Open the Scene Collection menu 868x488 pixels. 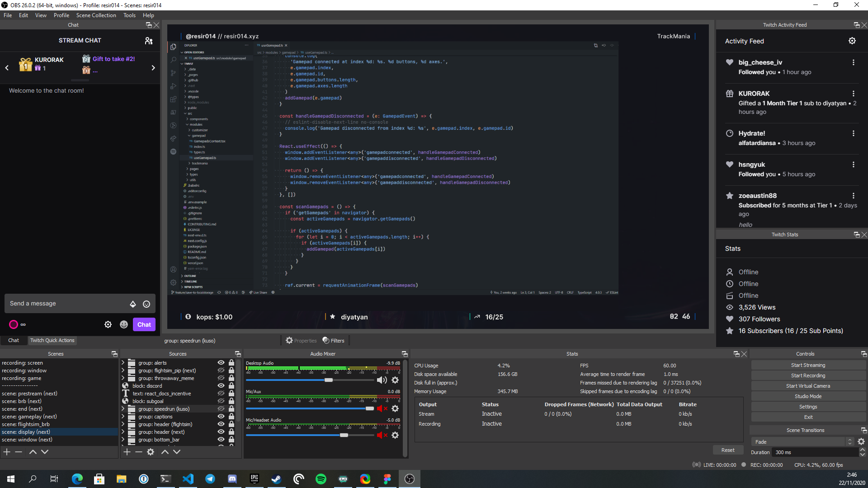(x=96, y=15)
